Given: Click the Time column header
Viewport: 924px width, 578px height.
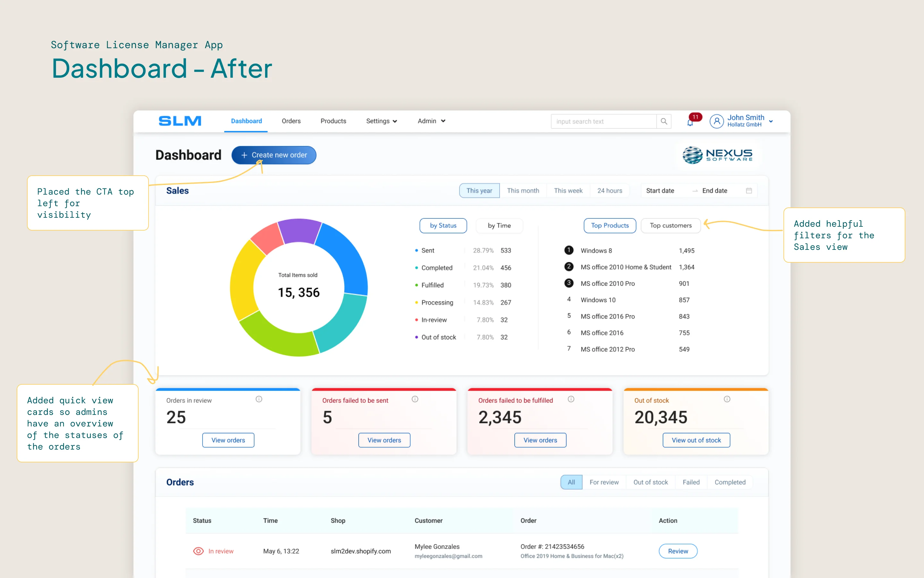Looking at the screenshot, I should [x=270, y=520].
